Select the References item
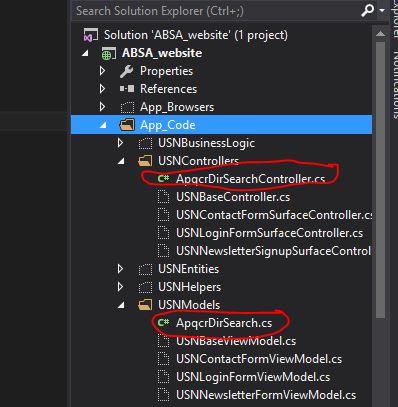398x407 pixels. coord(168,89)
